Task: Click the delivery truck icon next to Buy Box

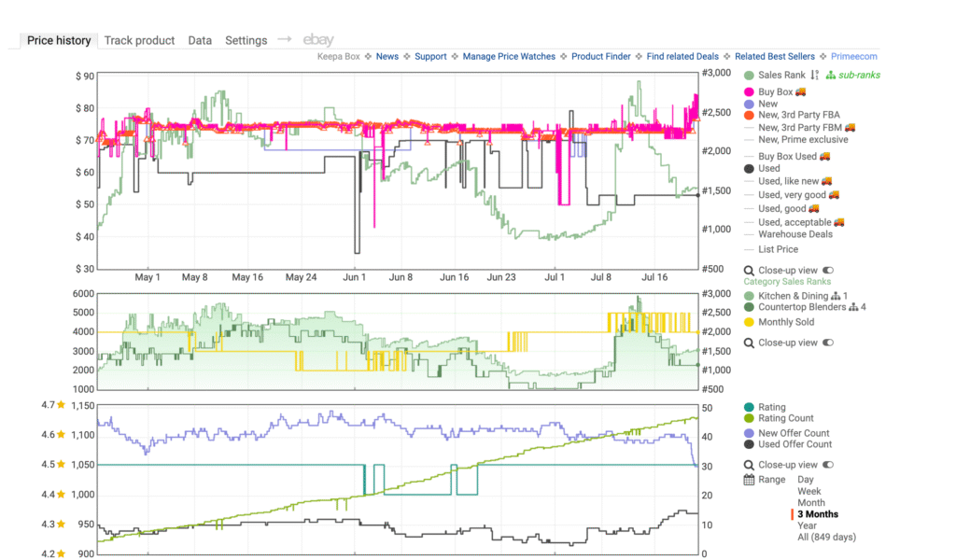Action: 801,91
